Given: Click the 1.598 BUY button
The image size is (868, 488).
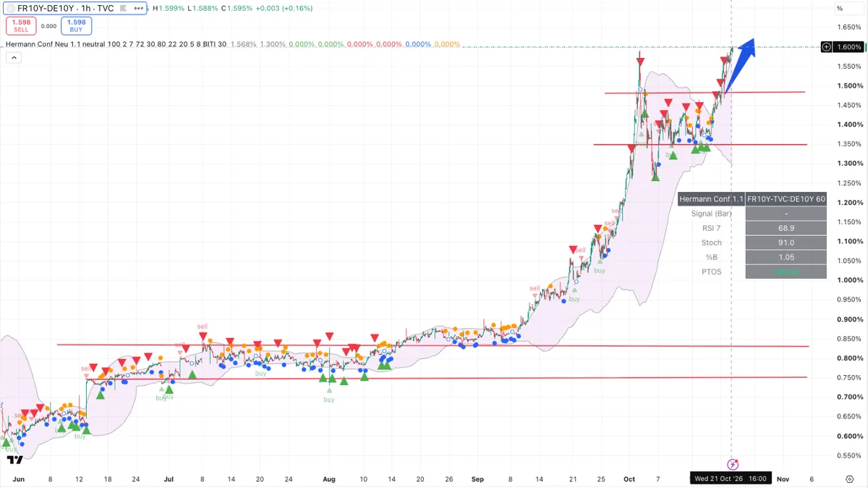Looking at the screenshot, I should 76,26.
